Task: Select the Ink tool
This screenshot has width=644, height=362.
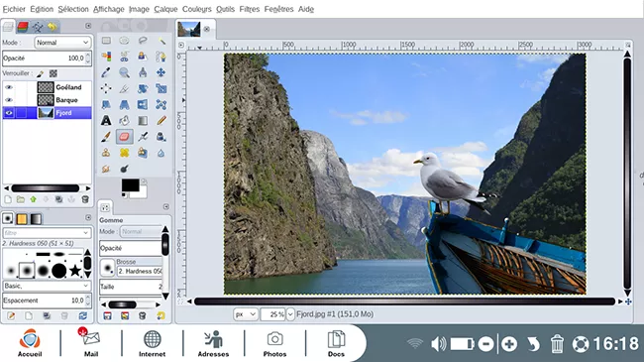Action: click(161, 137)
